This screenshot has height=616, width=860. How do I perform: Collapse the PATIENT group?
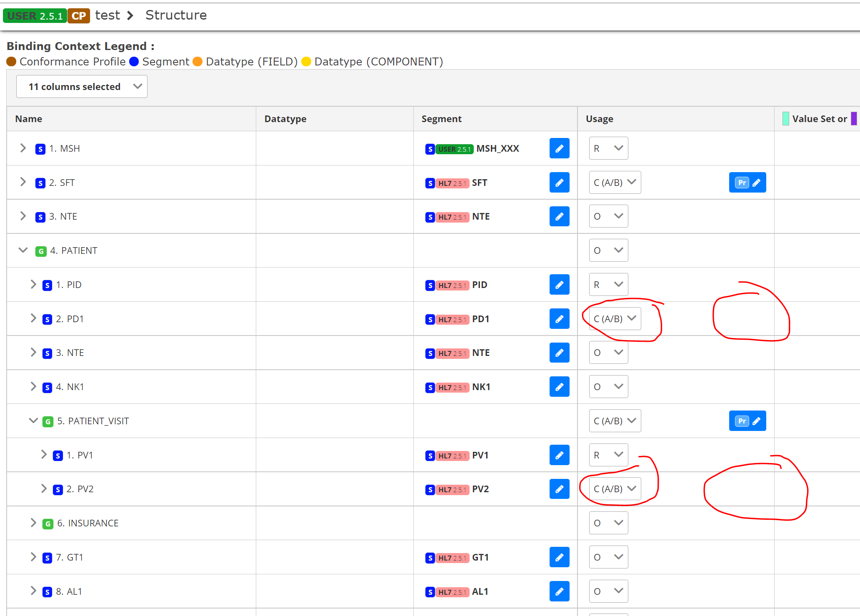(23, 250)
